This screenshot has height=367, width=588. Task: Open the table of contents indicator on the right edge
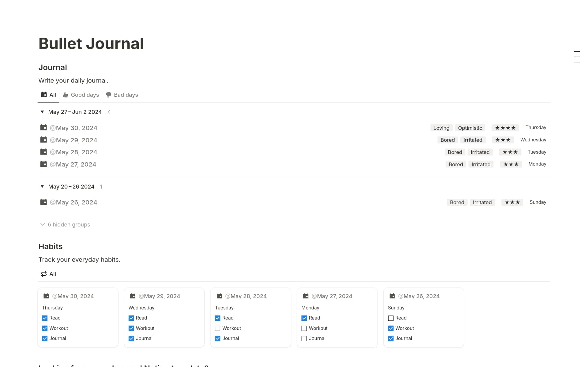coord(577,56)
